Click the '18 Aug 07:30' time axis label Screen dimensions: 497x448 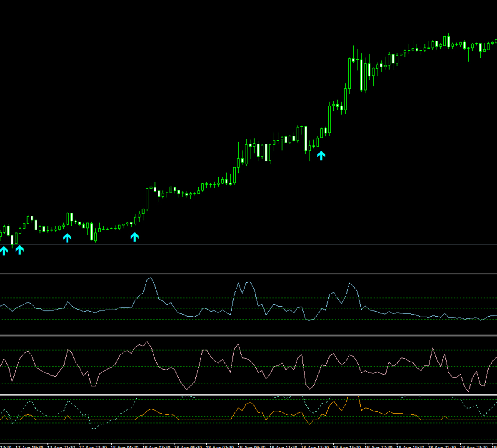220,446
